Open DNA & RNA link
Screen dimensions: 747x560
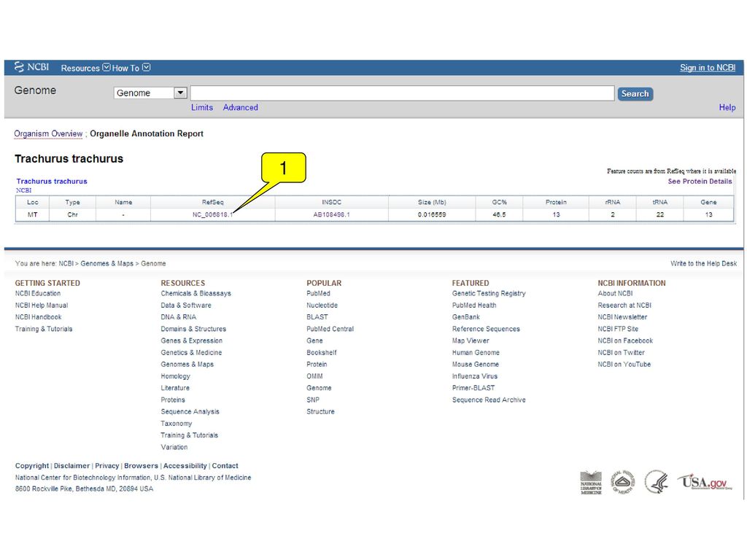coord(178,317)
